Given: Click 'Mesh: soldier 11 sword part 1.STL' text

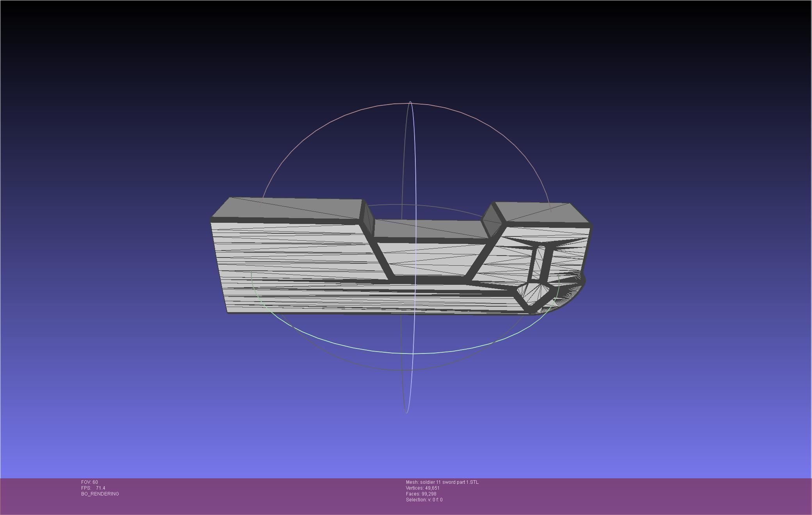Looking at the screenshot, I should [x=442, y=482].
